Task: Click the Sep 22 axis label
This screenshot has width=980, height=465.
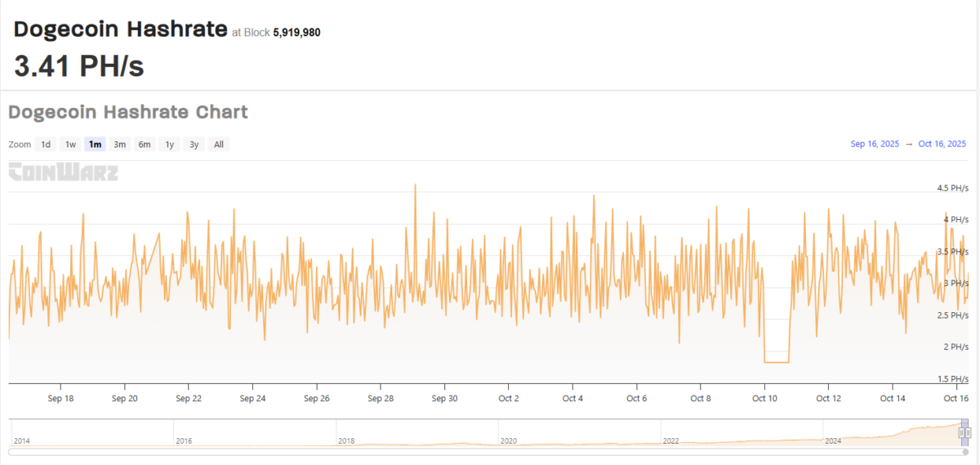Action: 189,399
